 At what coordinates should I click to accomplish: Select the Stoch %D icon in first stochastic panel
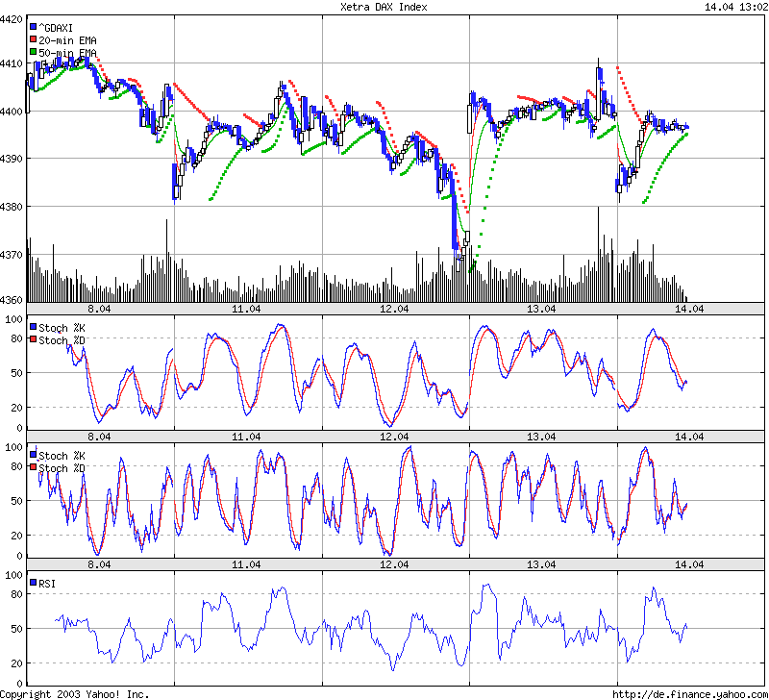click(33, 337)
